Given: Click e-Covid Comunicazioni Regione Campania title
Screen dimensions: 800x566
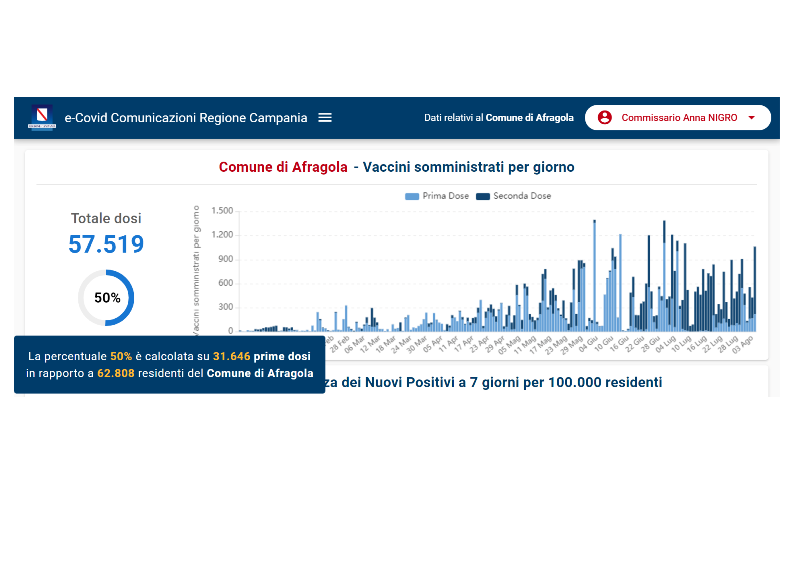Looking at the screenshot, I should coord(186,118).
